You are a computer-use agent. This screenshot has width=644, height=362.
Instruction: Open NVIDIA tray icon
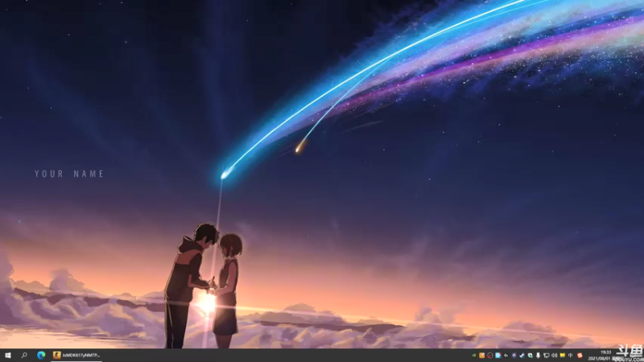473,356
